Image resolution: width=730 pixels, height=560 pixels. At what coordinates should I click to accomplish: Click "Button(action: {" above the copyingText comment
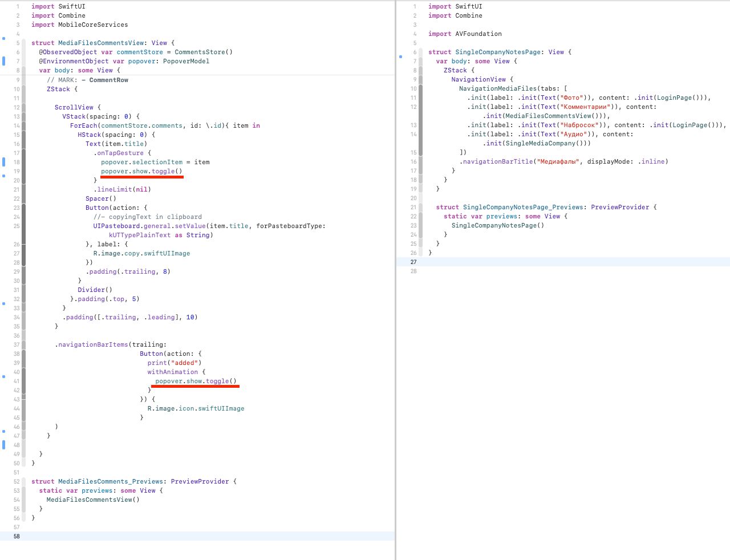tap(116, 208)
